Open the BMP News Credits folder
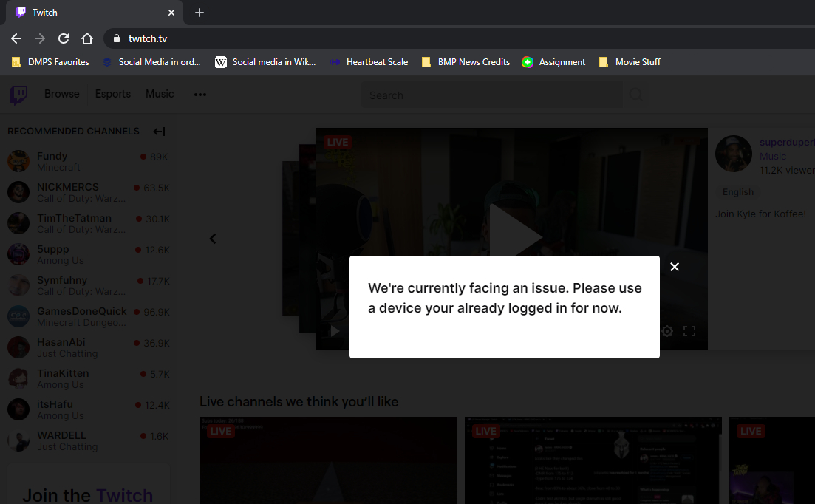This screenshot has width=815, height=504. click(466, 62)
